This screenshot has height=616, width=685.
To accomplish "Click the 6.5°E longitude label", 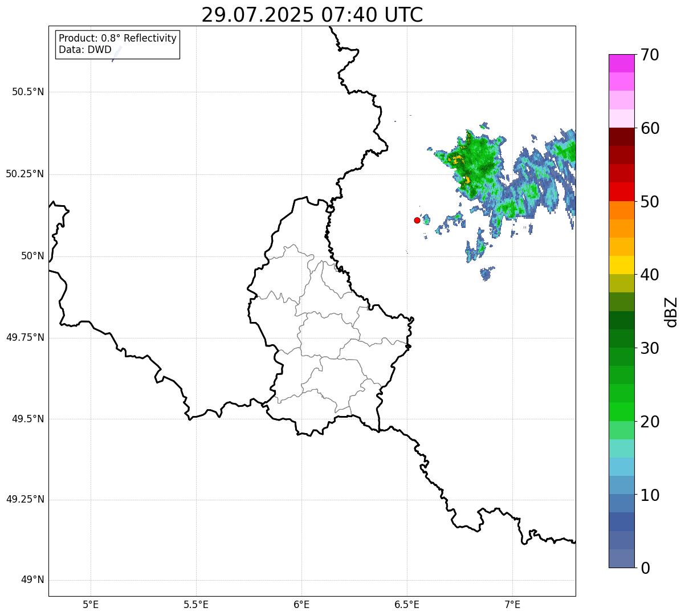I will click(407, 604).
